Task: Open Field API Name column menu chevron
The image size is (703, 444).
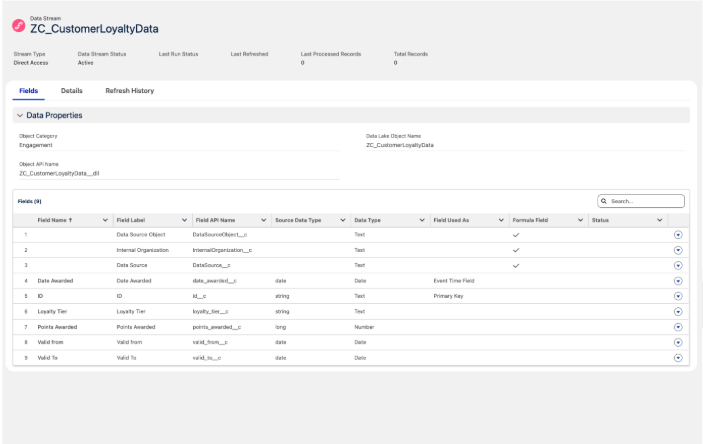Action: (264, 220)
